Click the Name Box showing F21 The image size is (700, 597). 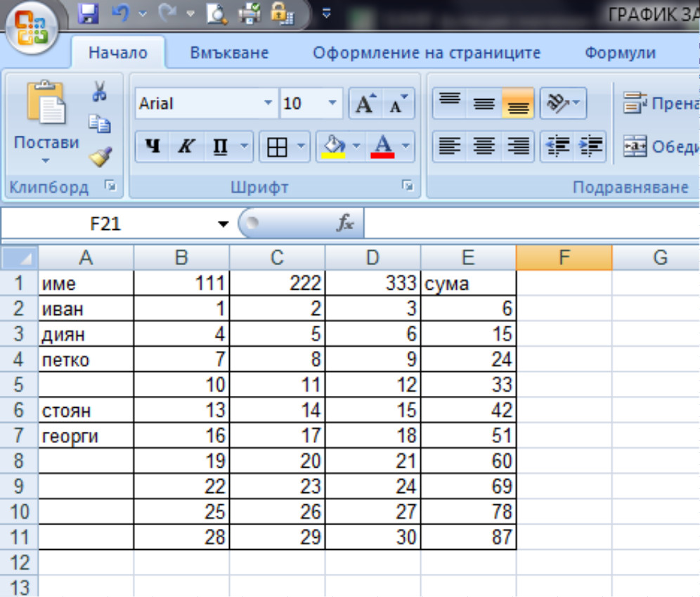pos(105,224)
